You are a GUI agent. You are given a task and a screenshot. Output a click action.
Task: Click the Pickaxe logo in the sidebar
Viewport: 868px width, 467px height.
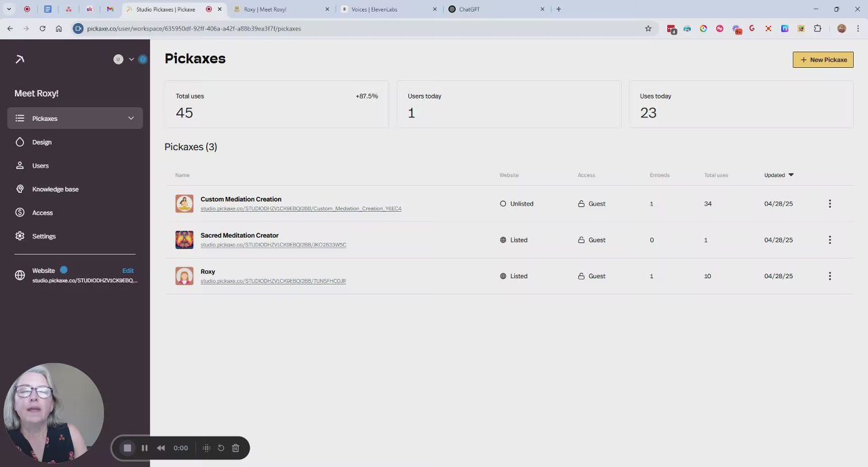coord(20,59)
